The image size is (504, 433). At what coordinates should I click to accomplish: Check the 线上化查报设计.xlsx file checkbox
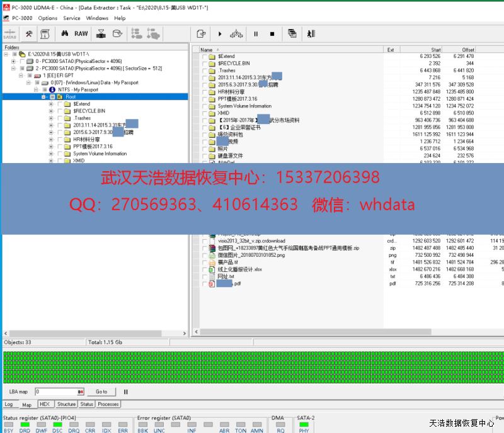[204, 269]
